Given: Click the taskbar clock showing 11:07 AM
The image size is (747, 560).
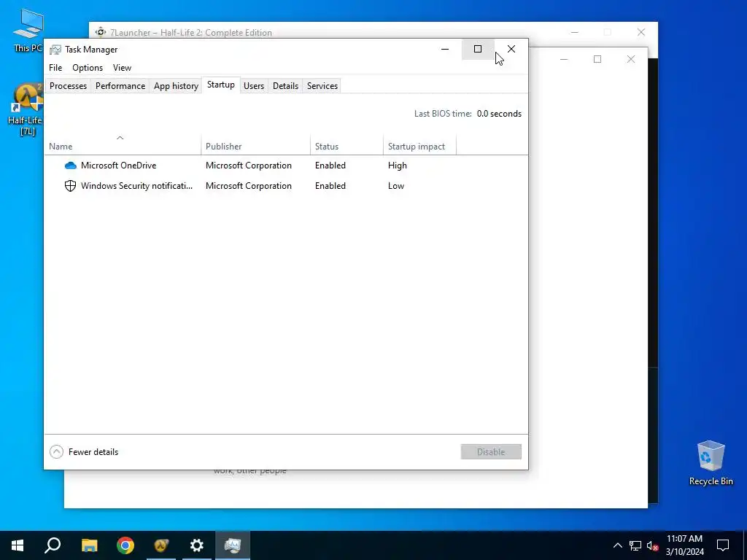Looking at the screenshot, I should click(x=684, y=545).
